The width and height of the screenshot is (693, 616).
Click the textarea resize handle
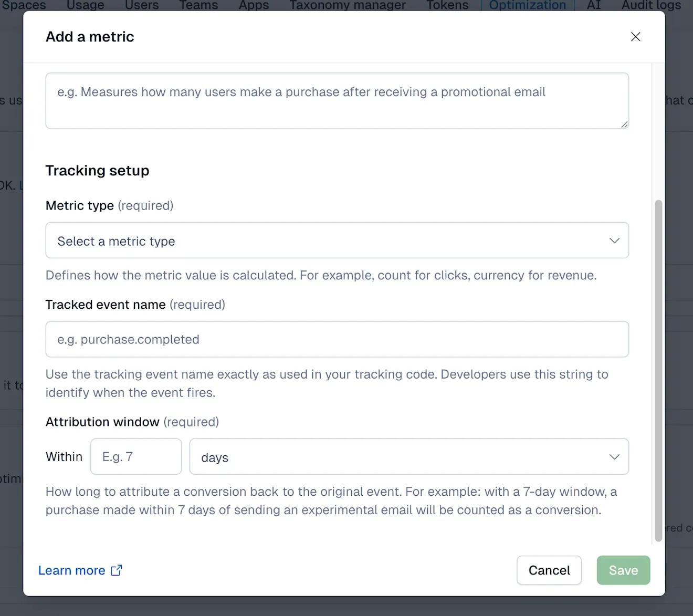coord(625,124)
